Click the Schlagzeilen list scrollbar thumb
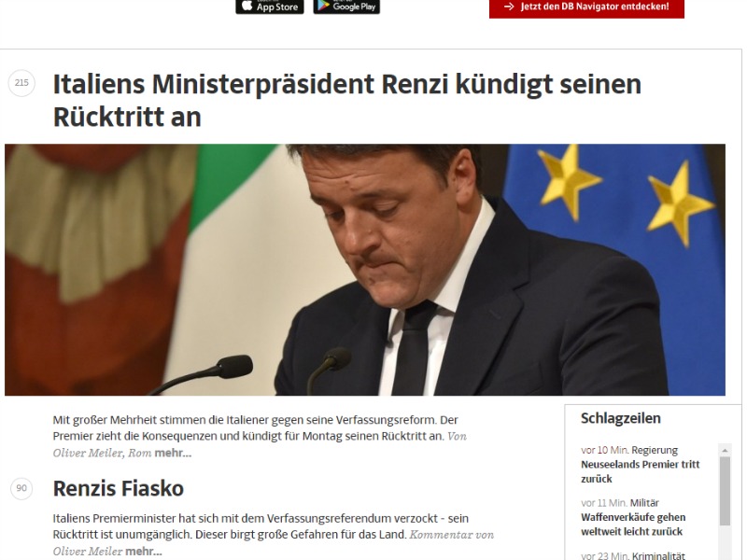747x560 pixels. pos(725,491)
